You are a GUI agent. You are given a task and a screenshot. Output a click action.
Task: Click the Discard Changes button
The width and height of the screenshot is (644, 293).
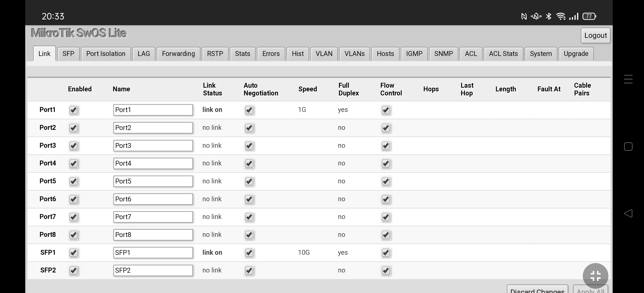537,290
